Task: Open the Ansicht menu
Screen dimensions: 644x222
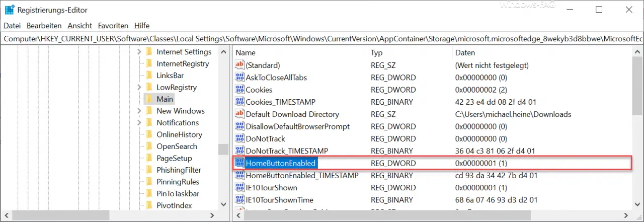Action: [80, 26]
